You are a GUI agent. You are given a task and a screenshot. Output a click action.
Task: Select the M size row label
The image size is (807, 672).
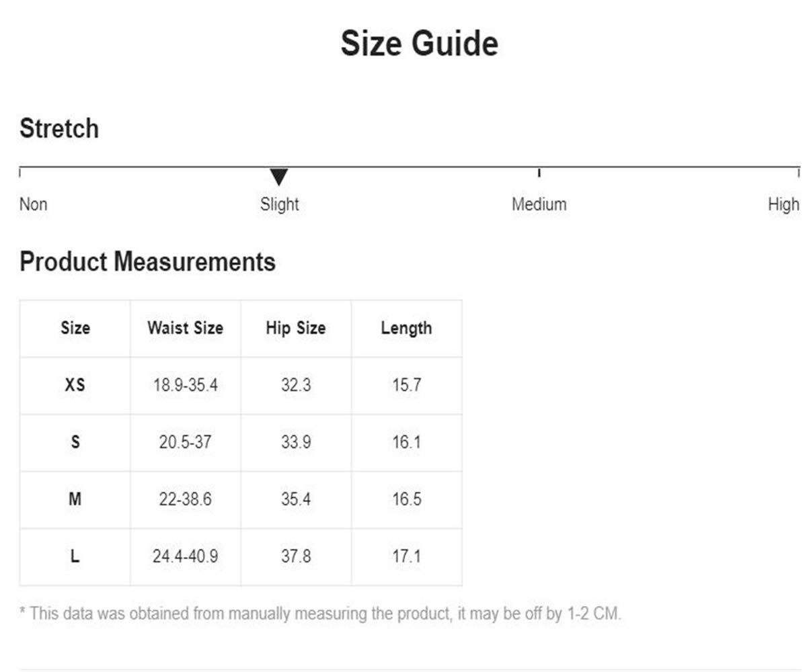[x=75, y=500]
